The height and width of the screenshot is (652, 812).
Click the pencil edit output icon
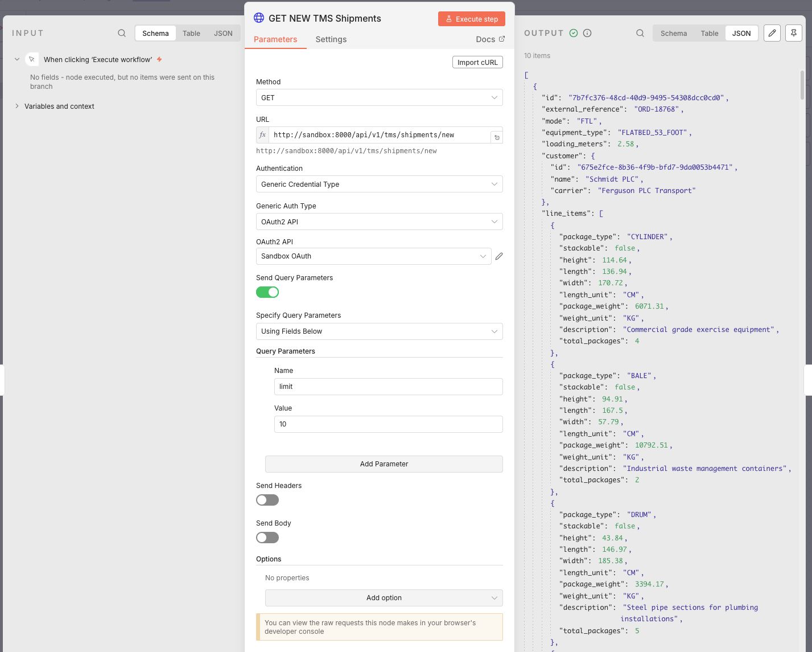pos(772,33)
